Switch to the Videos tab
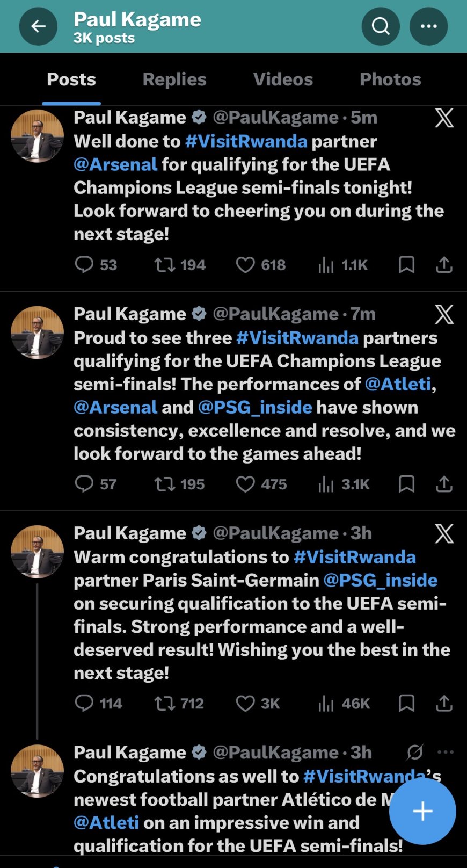 [283, 79]
